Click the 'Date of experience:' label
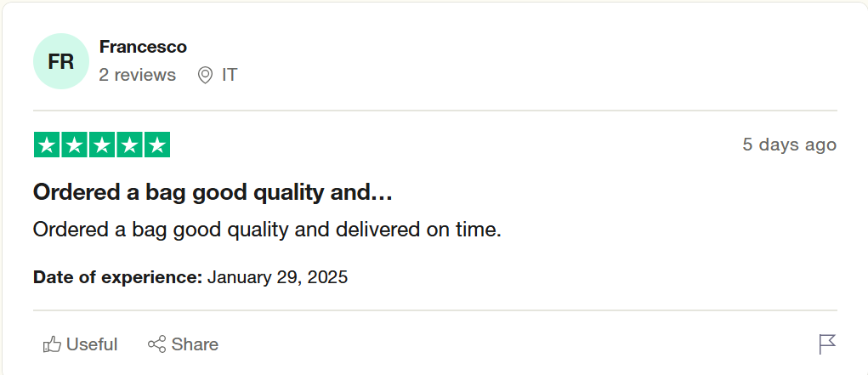This screenshot has height=375, width=868. [x=118, y=277]
